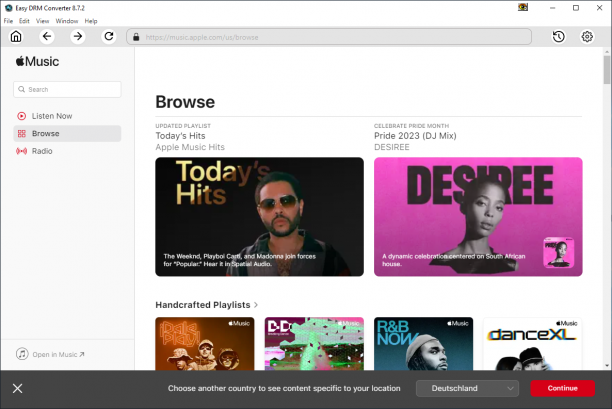Click the vertical scrollbar thumb
The image size is (612, 409).
[607, 69]
